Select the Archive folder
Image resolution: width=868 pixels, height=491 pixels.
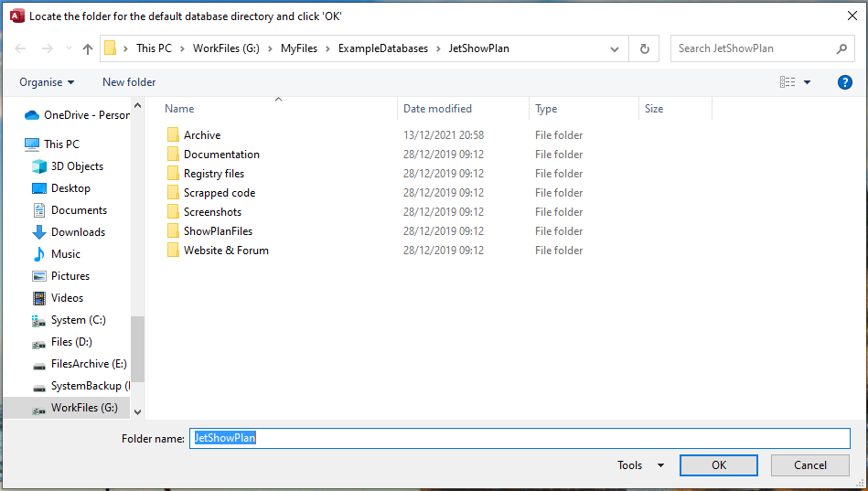(x=202, y=135)
